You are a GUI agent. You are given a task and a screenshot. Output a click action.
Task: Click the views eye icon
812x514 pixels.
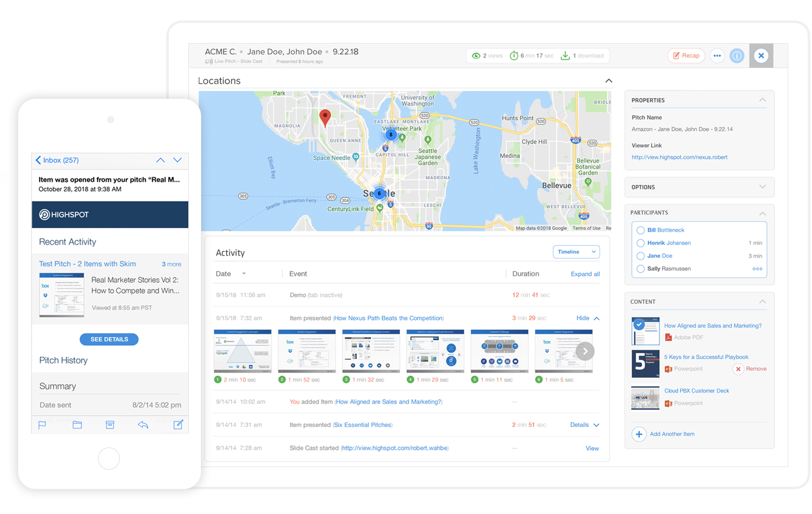coord(476,55)
